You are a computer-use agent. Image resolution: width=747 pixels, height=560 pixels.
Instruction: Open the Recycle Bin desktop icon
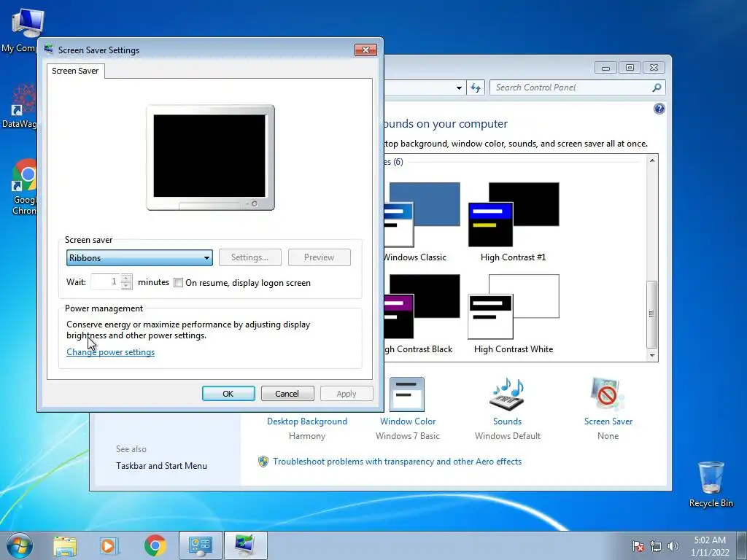point(711,483)
